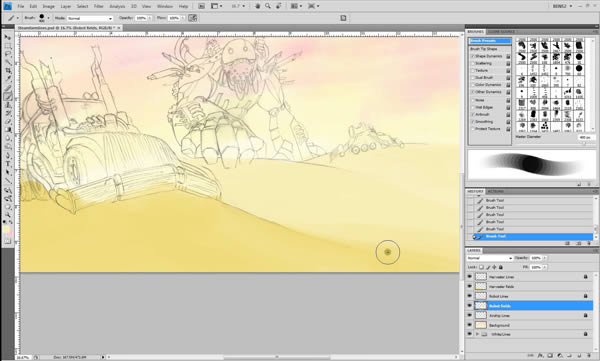Image resolution: width=600 pixels, height=361 pixels.
Task: Click the clipboard icon at right of the options bar
Action: point(343,18)
